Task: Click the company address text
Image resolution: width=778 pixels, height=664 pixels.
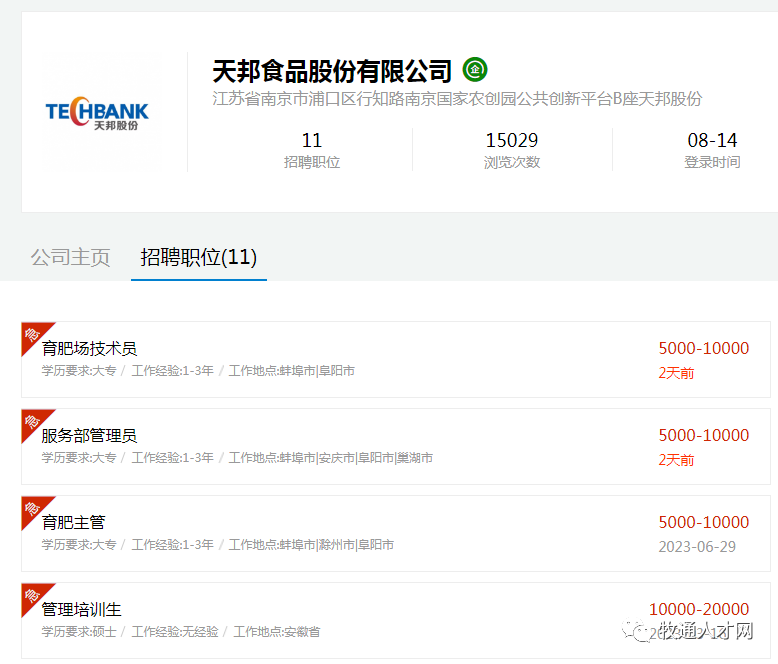Action: [457, 99]
